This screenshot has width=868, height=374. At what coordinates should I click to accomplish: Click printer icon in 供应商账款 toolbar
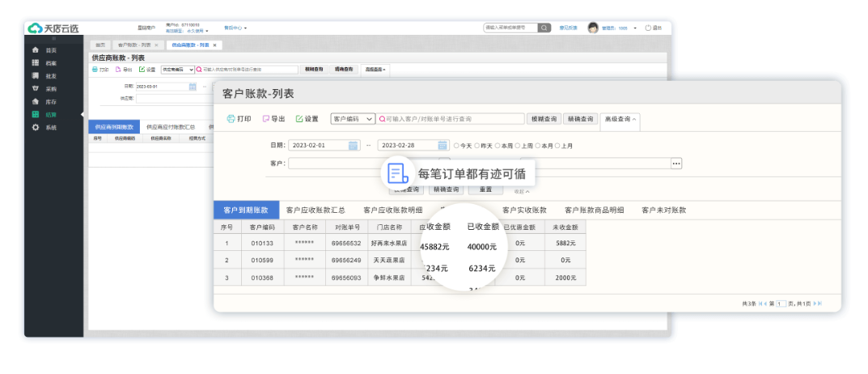pyautogui.click(x=95, y=70)
